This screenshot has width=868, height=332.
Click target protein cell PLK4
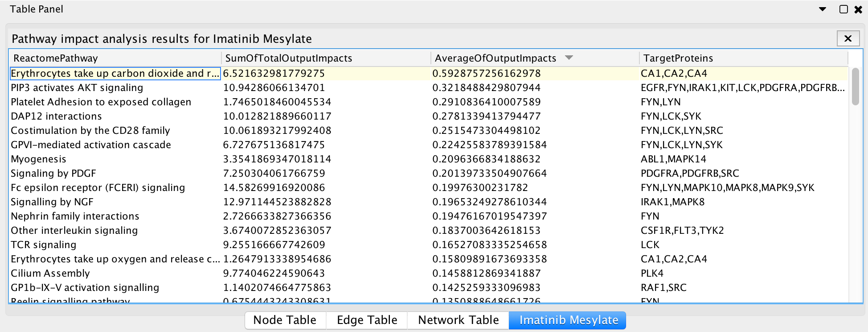pos(652,274)
